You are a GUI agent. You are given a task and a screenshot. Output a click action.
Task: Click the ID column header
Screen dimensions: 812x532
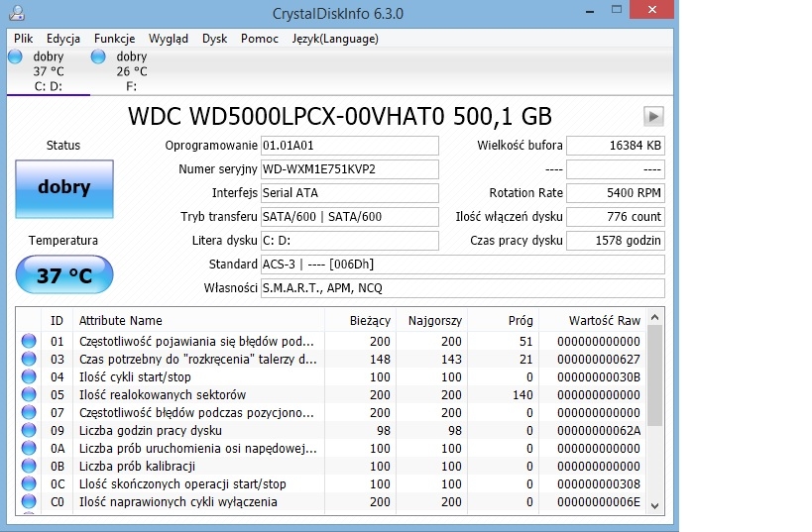(x=57, y=320)
